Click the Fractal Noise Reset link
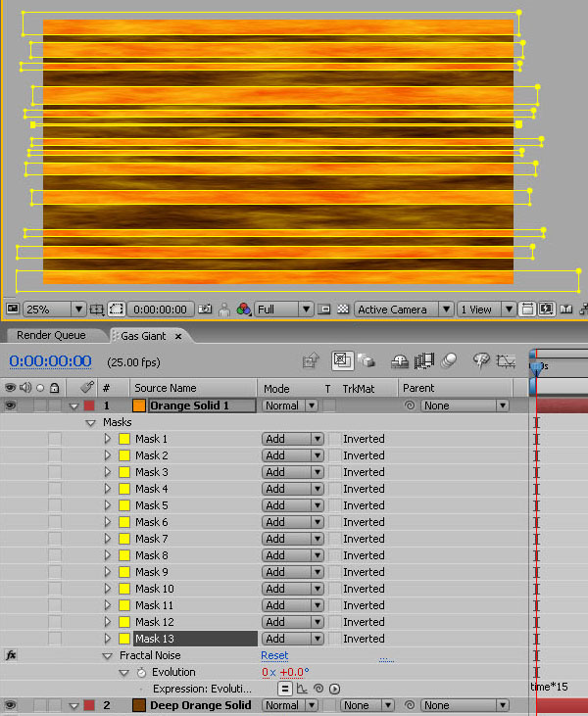Viewport: 588px width, 716px height. [x=274, y=656]
